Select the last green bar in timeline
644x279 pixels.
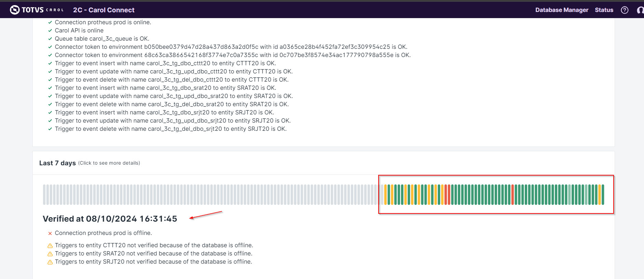pyautogui.click(x=603, y=194)
